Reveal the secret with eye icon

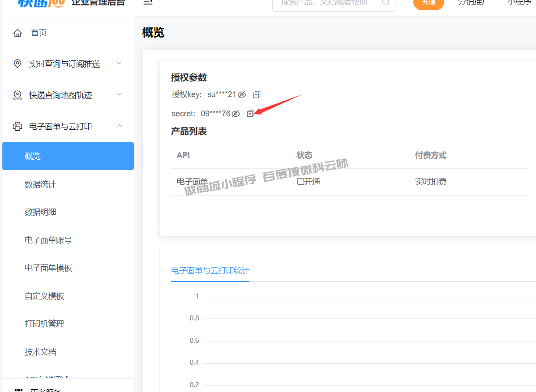pos(236,114)
